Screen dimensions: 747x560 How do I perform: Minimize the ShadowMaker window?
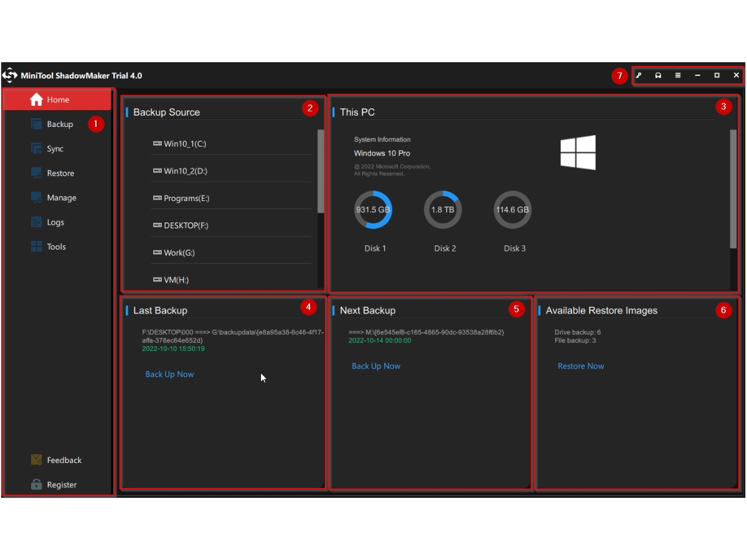point(697,75)
